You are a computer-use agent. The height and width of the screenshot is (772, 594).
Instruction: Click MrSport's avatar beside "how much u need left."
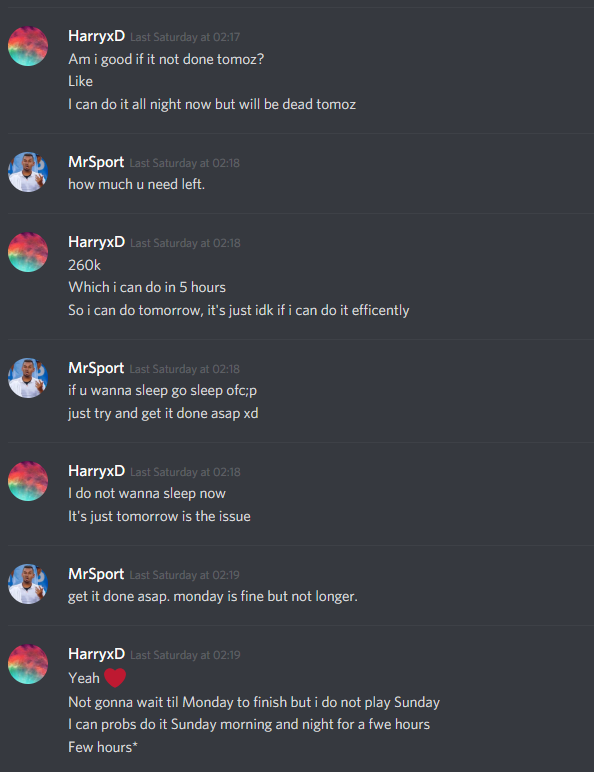point(28,172)
